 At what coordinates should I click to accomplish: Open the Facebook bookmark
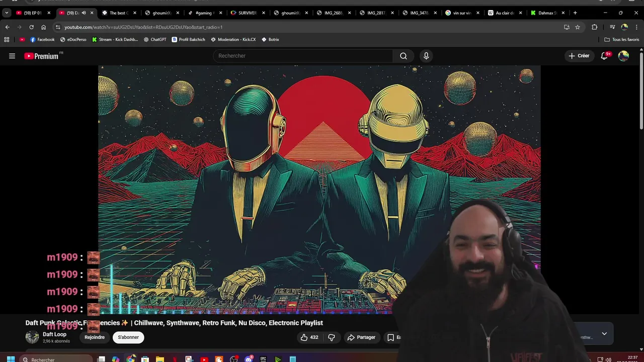pos(42,39)
